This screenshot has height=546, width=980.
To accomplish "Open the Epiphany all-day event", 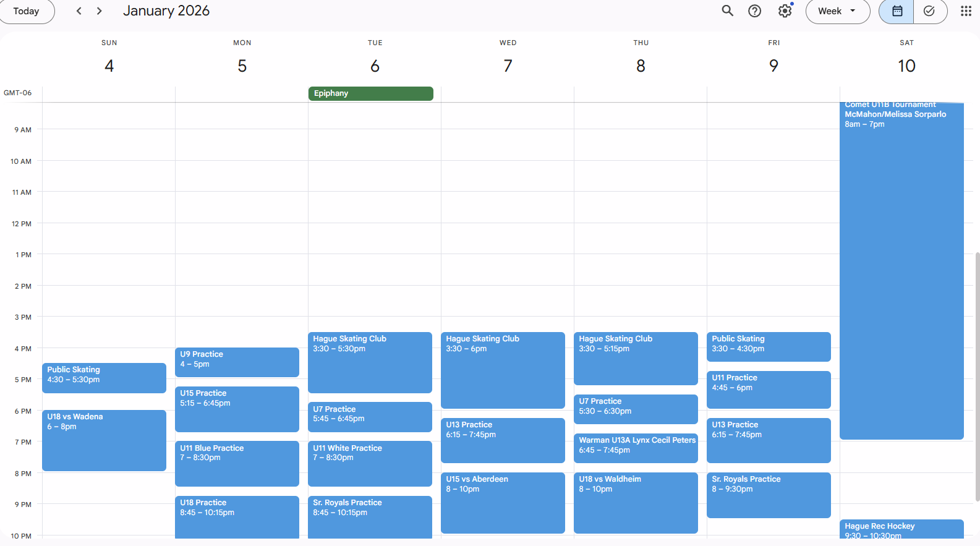I will coord(370,93).
